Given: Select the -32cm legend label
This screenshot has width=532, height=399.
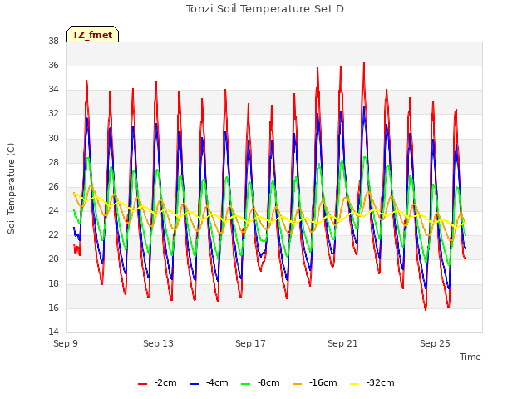Looking at the screenshot, I should click(x=381, y=382).
